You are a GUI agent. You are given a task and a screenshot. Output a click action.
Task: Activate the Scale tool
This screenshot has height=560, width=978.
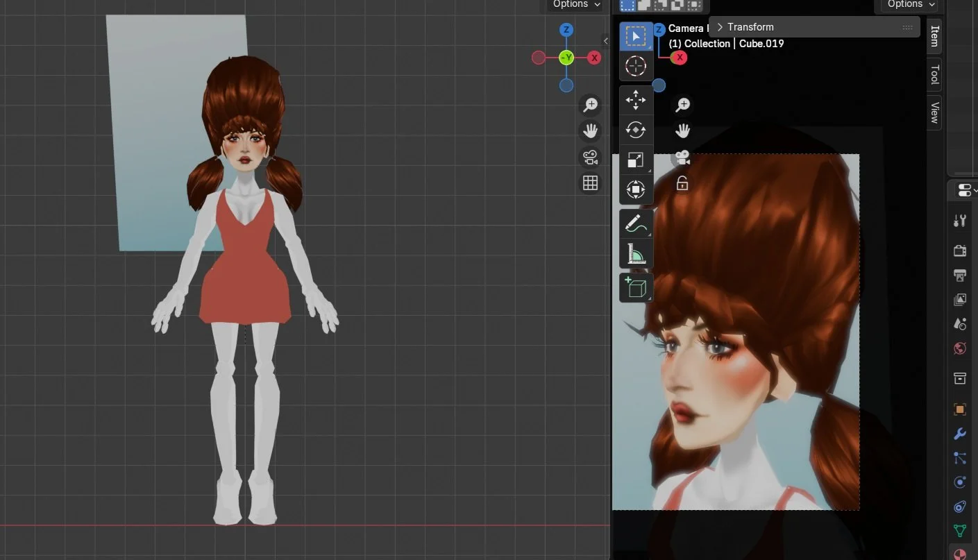click(635, 160)
